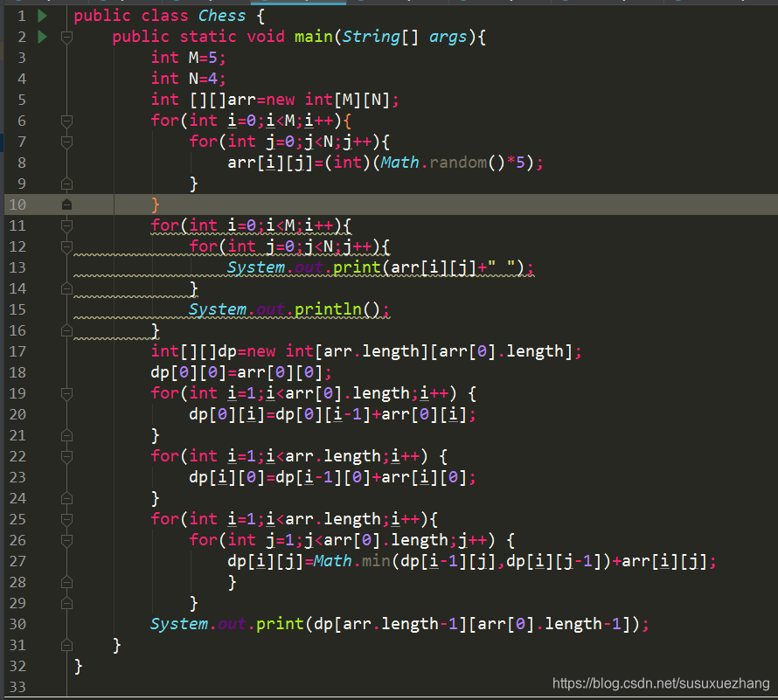Image resolution: width=778 pixels, height=700 pixels.
Task: Click the dp[0][i] assignment on line 20
Action: click(x=332, y=415)
